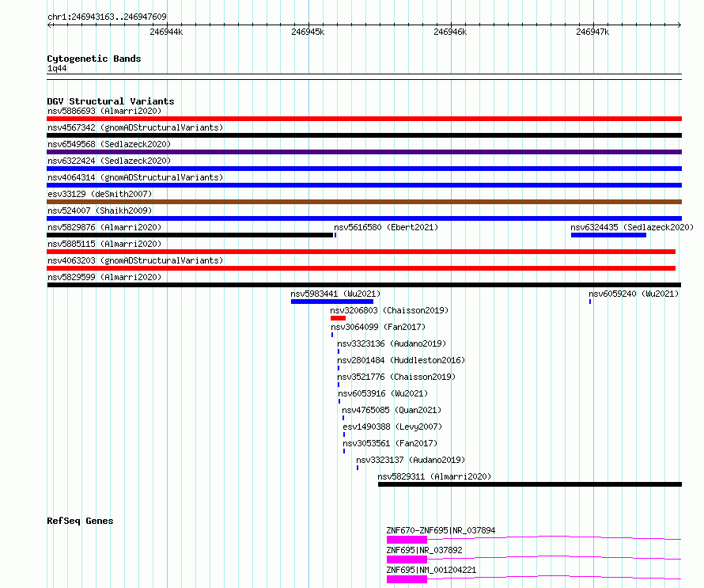
Task: Select nsv5885115 (Almarri2020) label
Action: (x=104, y=244)
